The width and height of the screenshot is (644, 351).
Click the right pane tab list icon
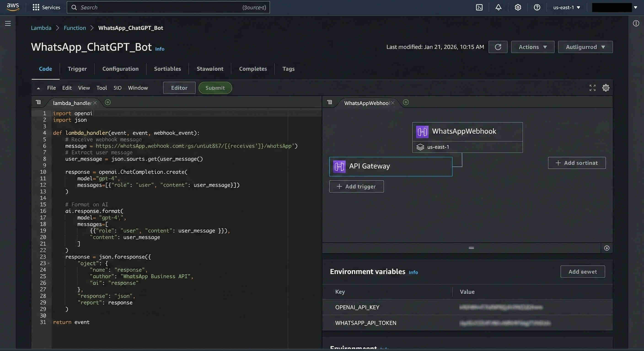coord(330,102)
